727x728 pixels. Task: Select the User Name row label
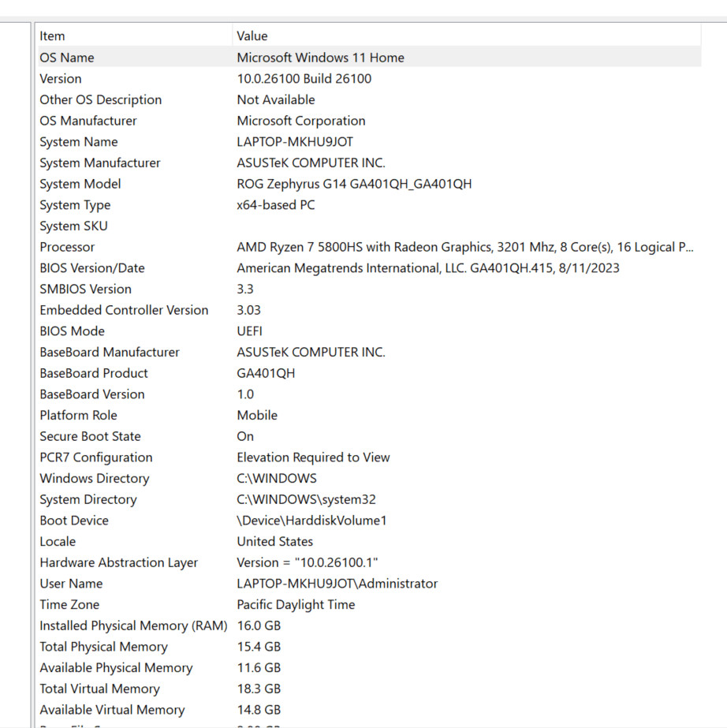pos(71,584)
